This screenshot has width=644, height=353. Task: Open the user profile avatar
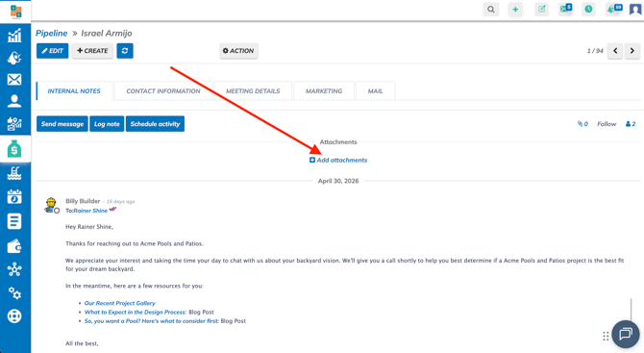pos(635,9)
